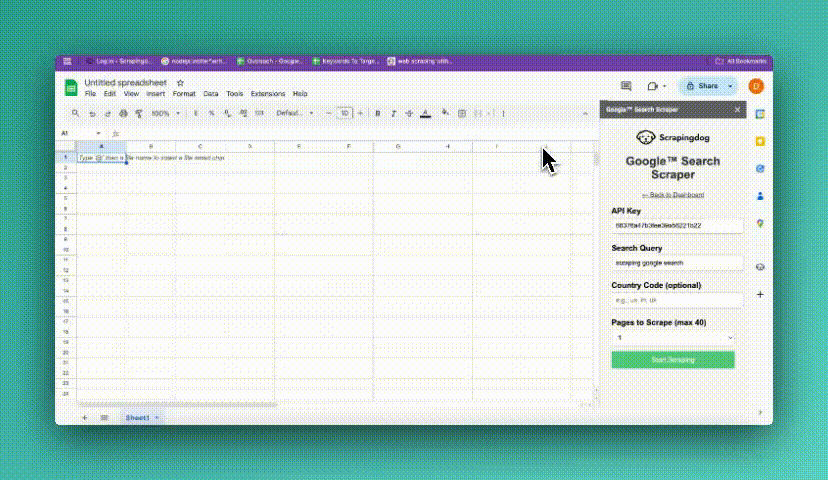Viewport: 828px width, 480px height.
Task: Click the get add-ons plus icon
Action: 760,295
